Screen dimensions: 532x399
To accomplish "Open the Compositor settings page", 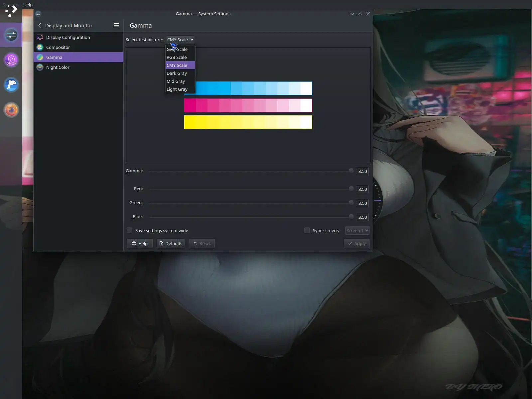I will click(78, 47).
